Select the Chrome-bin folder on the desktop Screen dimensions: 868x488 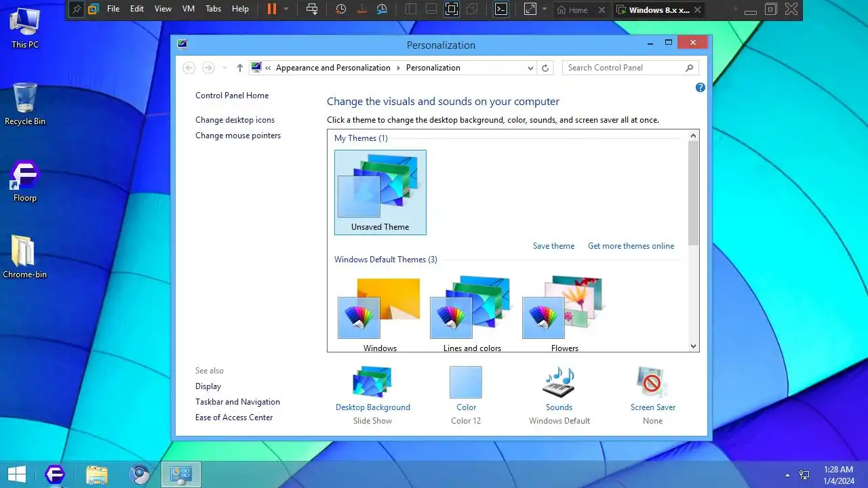(x=25, y=258)
